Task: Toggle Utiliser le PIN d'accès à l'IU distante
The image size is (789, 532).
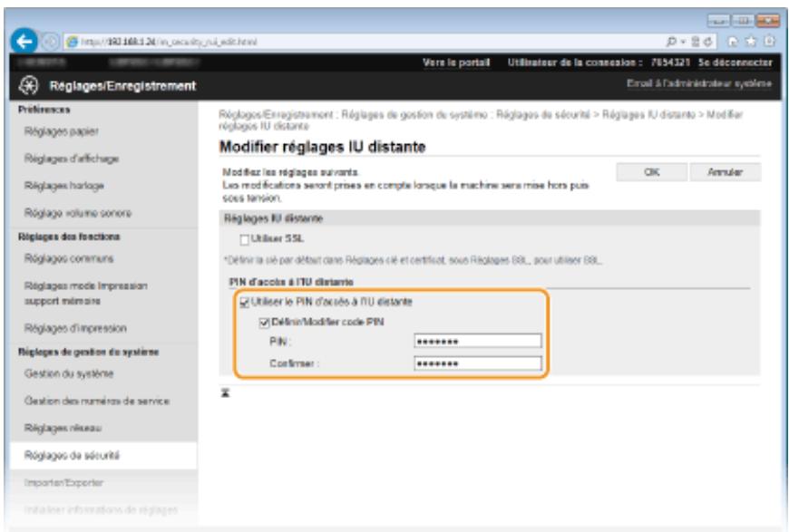Action: click(245, 302)
